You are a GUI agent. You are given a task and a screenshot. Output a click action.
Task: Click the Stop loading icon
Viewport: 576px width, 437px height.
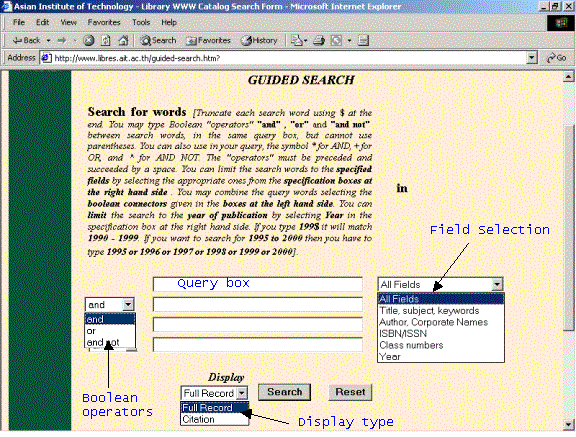(89, 40)
